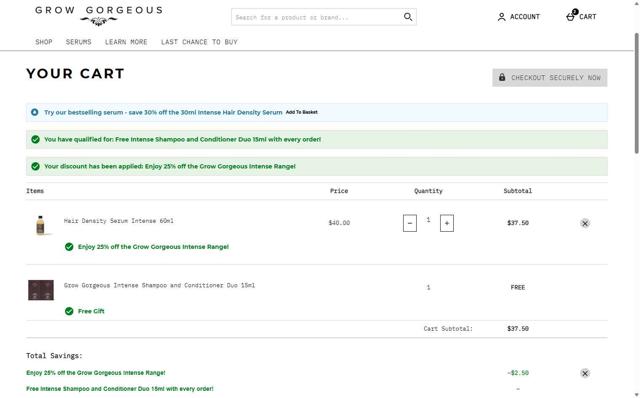Screen dimensions: 640x398
Task: Remove Hair Density Serum from cart
Action: [x=584, y=223]
